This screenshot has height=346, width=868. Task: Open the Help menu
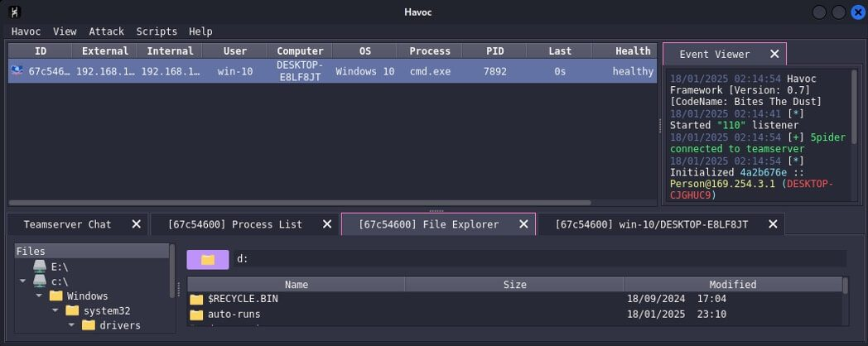pyautogui.click(x=200, y=31)
